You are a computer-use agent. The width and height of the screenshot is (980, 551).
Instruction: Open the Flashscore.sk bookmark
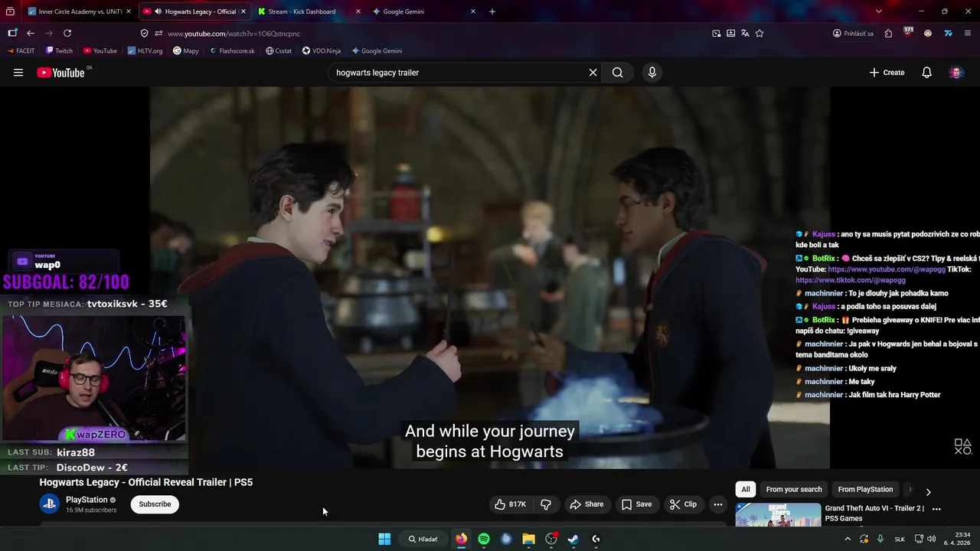(x=232, y=51)
